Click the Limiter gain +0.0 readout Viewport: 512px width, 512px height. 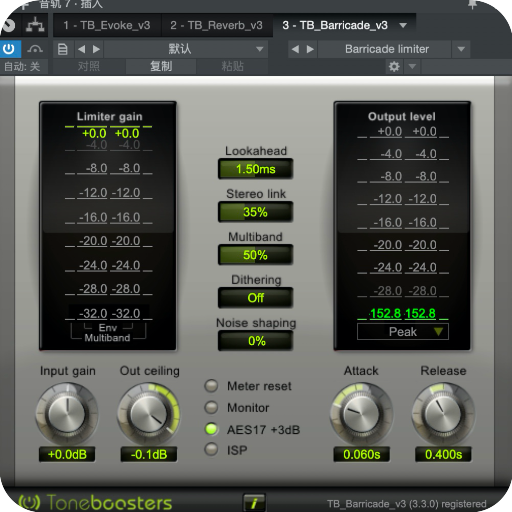tap(110, 133)
